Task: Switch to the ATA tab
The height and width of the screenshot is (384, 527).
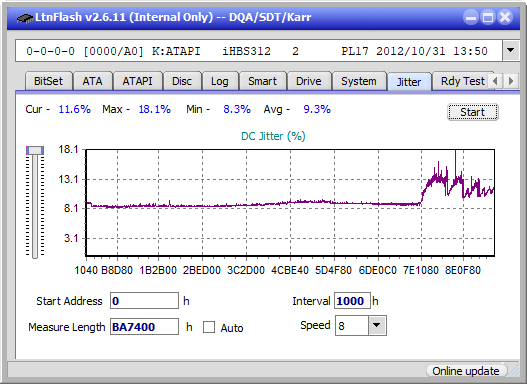Action: click(92, 81)
